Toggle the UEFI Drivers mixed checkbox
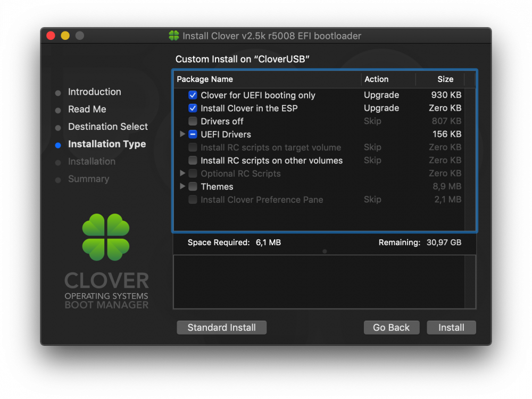 tap(193, 135)
